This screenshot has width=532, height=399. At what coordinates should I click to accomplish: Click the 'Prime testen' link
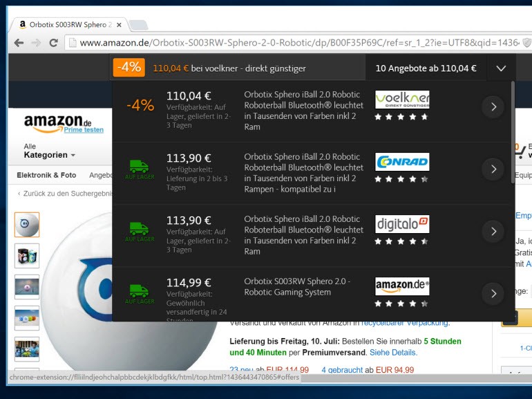[x=84, y=130]
